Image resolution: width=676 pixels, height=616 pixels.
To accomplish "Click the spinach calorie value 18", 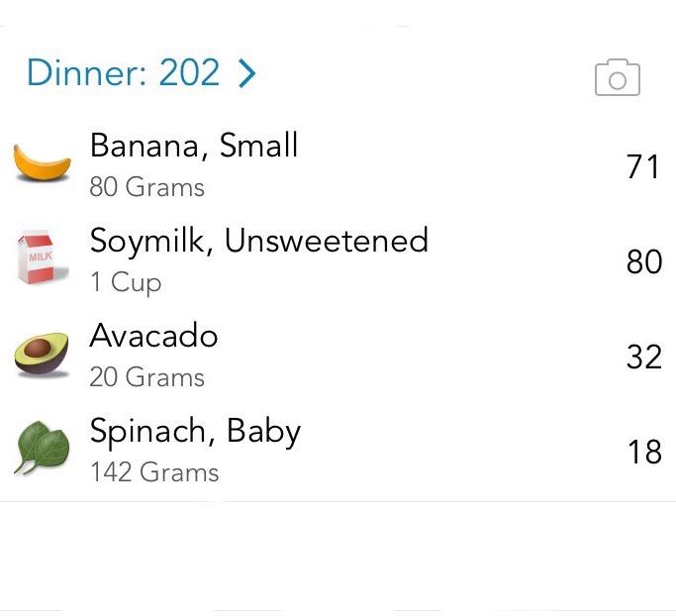I will [643, 452].
